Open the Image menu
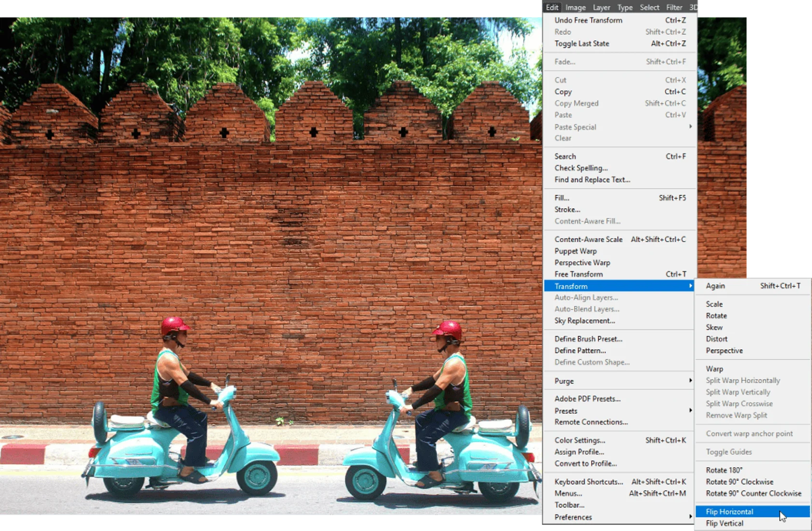Screen dimensions: 812x531 coord(575,7)
